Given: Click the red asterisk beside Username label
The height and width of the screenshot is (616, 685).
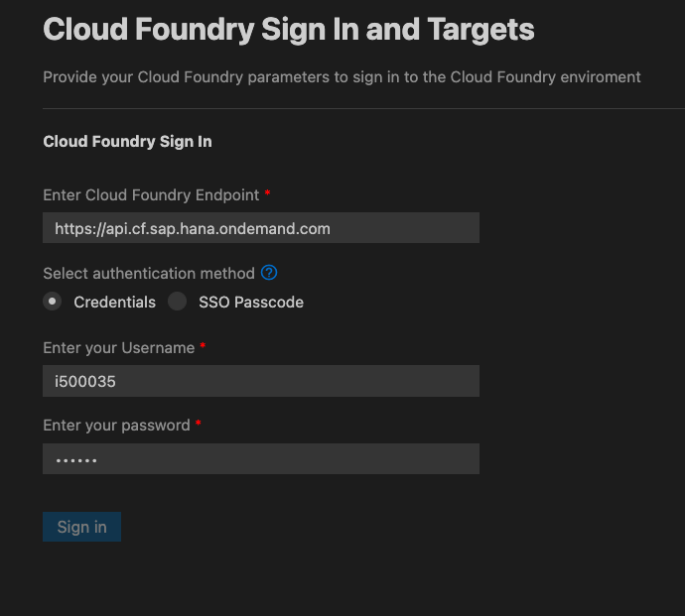Looking at the screenshot, I should [203, 346].
